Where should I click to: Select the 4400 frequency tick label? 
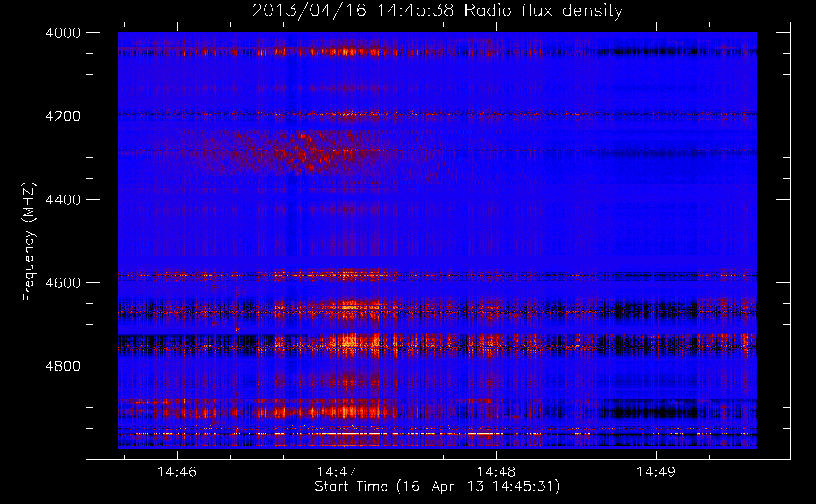[63, 200]
